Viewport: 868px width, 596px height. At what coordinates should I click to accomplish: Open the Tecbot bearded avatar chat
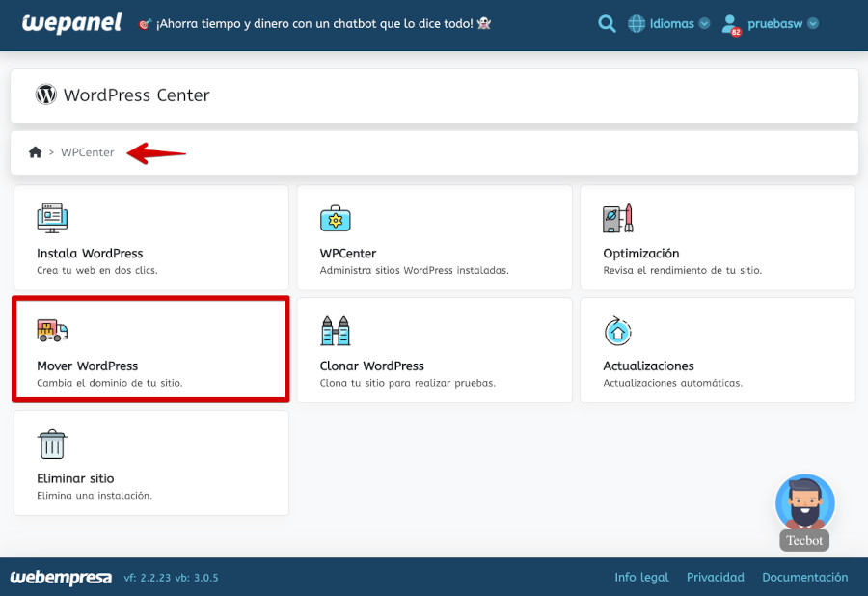(805, 502)
